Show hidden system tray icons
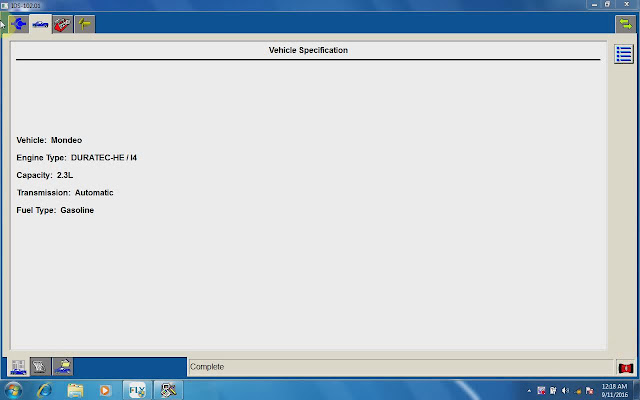The height and width of the screenshot is (400, 640). pos(529,391)
